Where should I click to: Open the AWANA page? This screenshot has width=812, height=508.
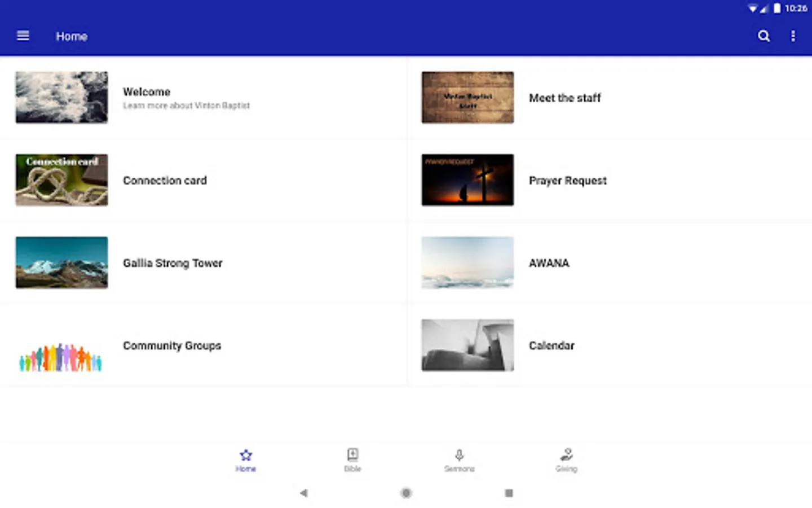(549, 262)
